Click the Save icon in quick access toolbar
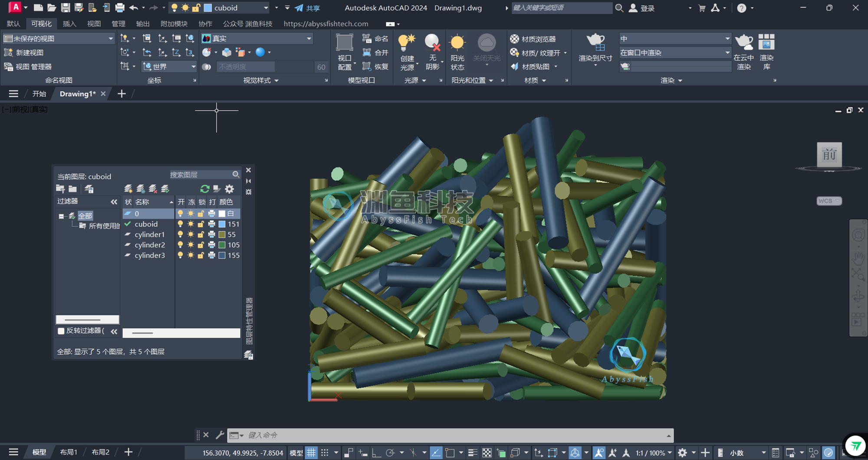The image size is (868, 460). pyautogui.click(x=65, y=8)
